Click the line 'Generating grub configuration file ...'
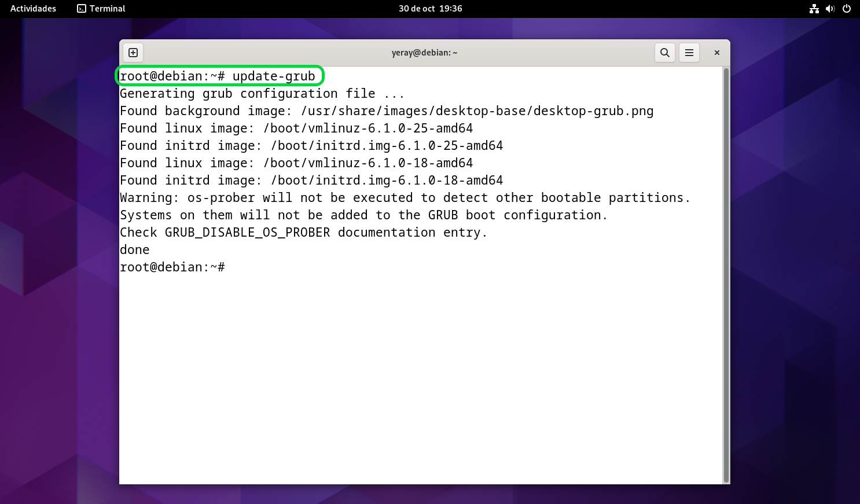Viewport: 860px width, 504px height. tap(262, 94)
